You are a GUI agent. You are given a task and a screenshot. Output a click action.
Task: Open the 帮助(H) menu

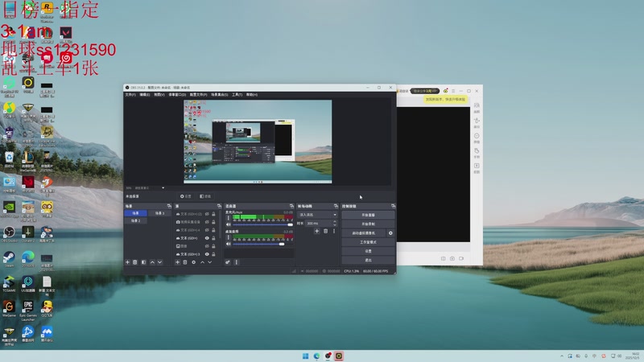click(x=252, y=95)
